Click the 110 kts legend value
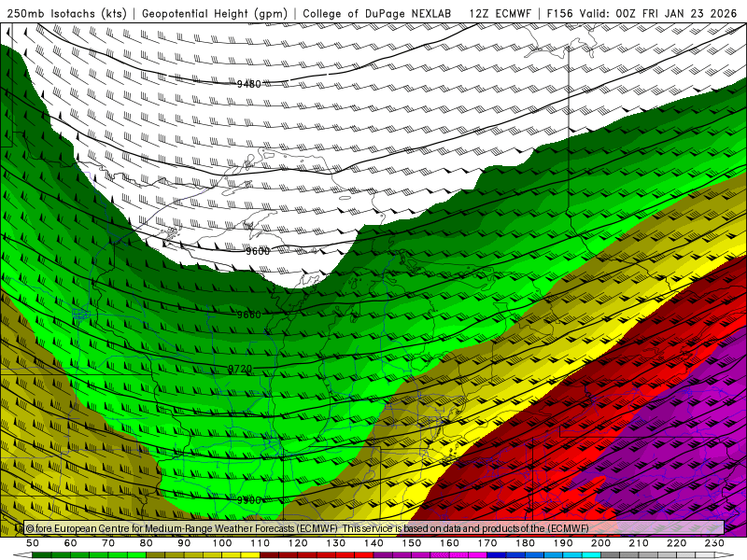The image size is (747, 560). point(260,543)
